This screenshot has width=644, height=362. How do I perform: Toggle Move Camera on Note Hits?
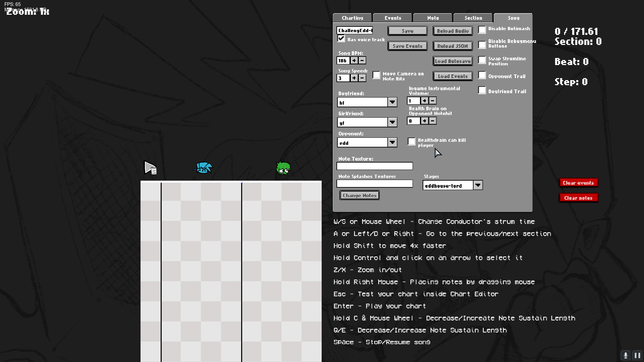pos(377,75)
